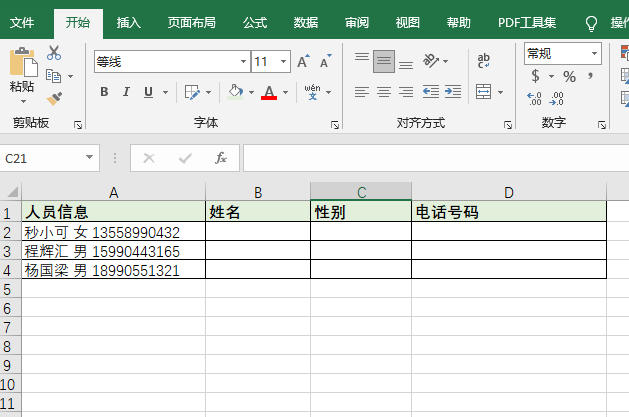Expand the font size dropdown
Screen dimensions: 629x417
click(x=285, y=62)
